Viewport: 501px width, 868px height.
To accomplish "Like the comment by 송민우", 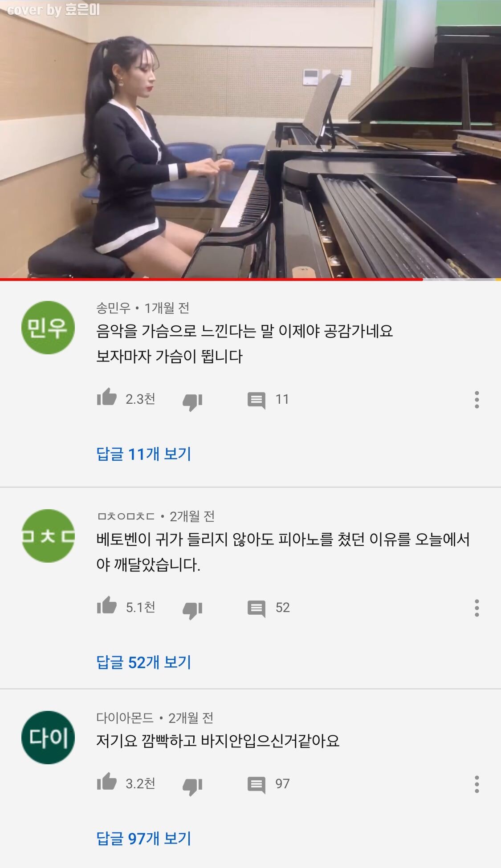I will 107,397.
